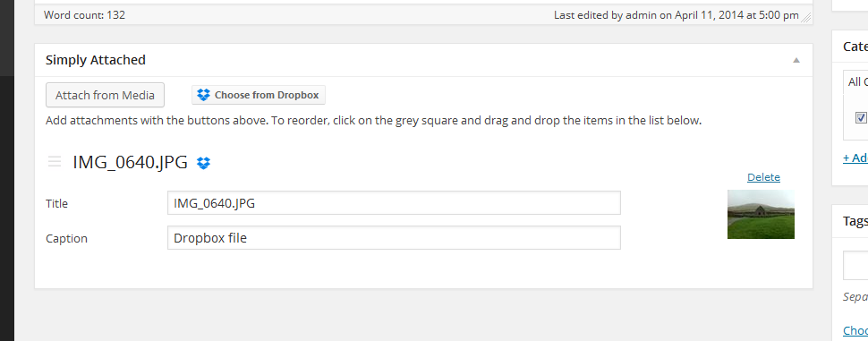Click the Add New Category link

tap(855, 158)
